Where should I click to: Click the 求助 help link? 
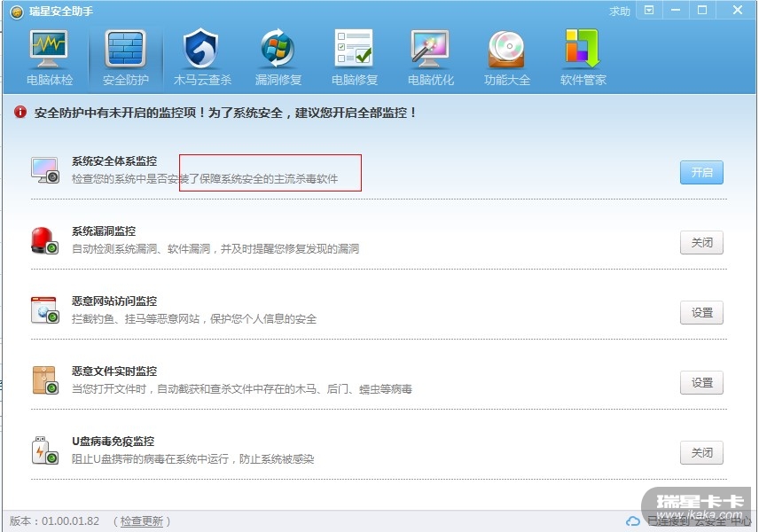click(x=619, y=12)
